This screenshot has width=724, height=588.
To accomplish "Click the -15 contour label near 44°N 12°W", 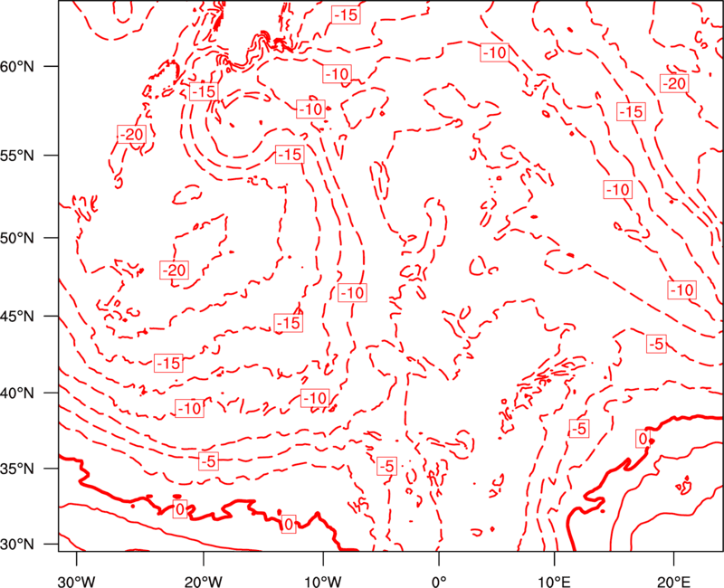I will (289, 323).
